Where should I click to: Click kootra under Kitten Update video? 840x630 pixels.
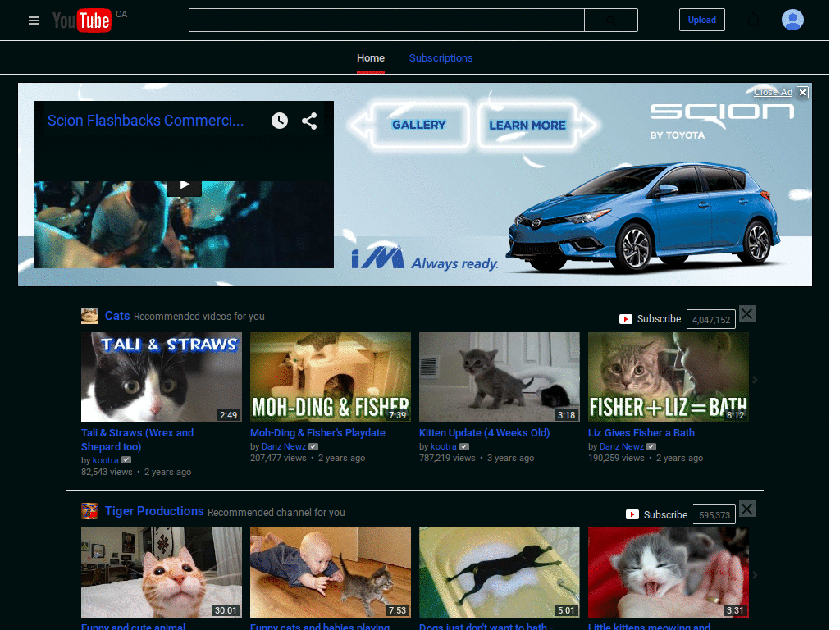pos(444,446)
